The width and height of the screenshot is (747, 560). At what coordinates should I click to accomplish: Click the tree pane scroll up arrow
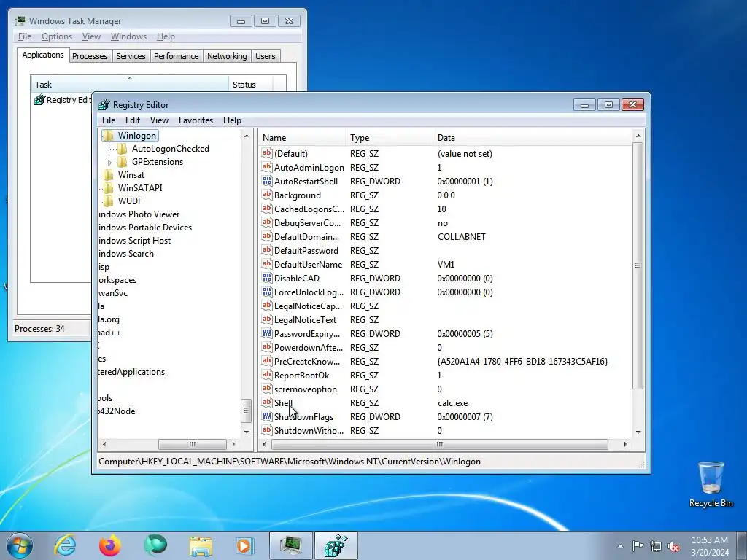[247, 136]
